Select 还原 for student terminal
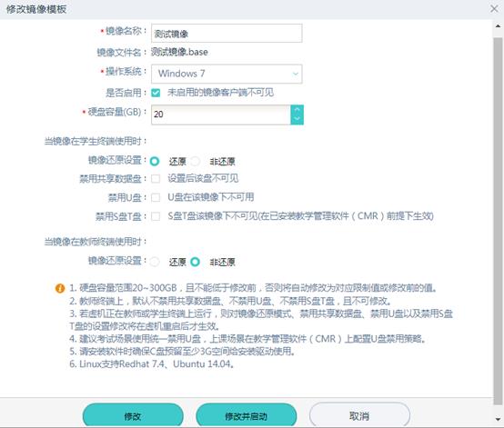The width and height of the screenshot is (504, 428). tap(155, 161)
